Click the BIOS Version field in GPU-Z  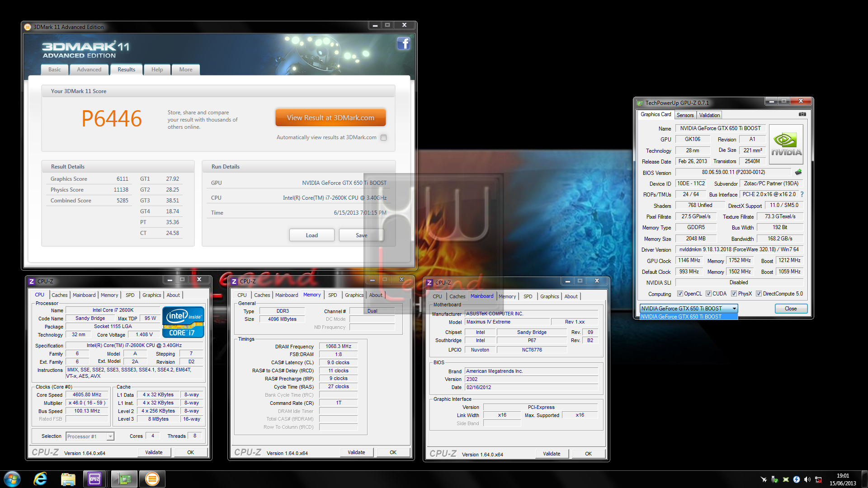733,172
